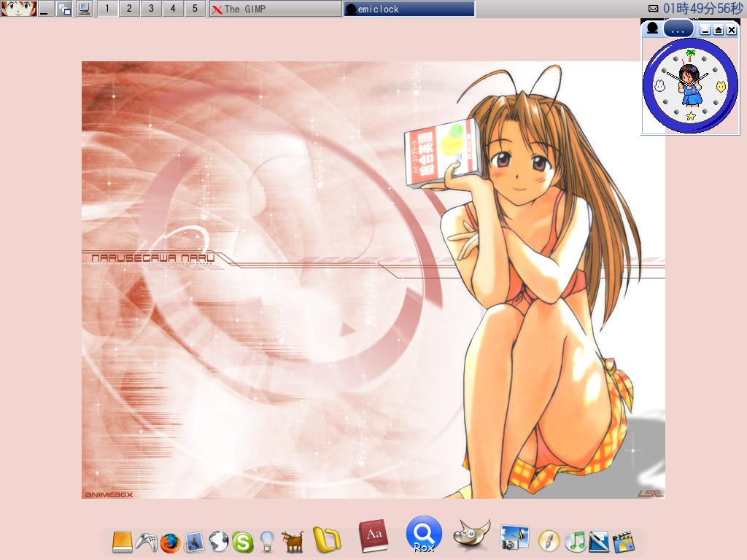Open the orange hard drive dock icon

pyautogui.click(x=123, y=542)
